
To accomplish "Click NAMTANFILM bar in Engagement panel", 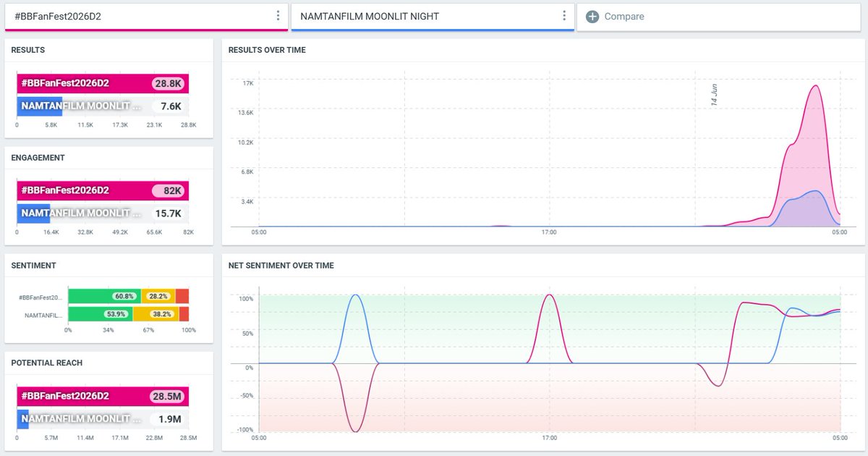I will pos(33,214).
